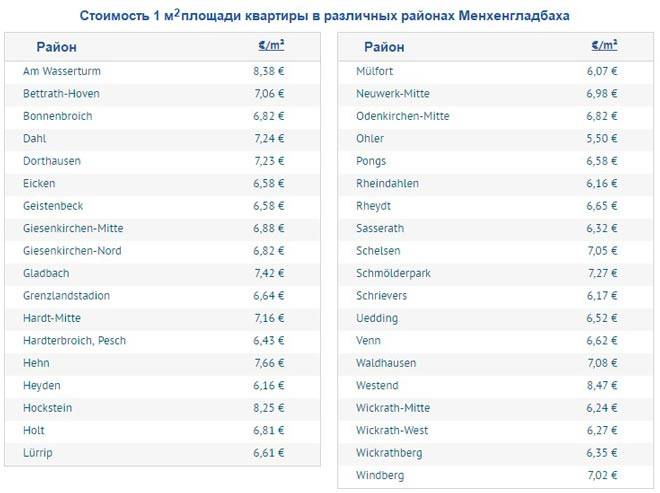
Task: Click the Schmölderpark entry
Action: (393, 273)
